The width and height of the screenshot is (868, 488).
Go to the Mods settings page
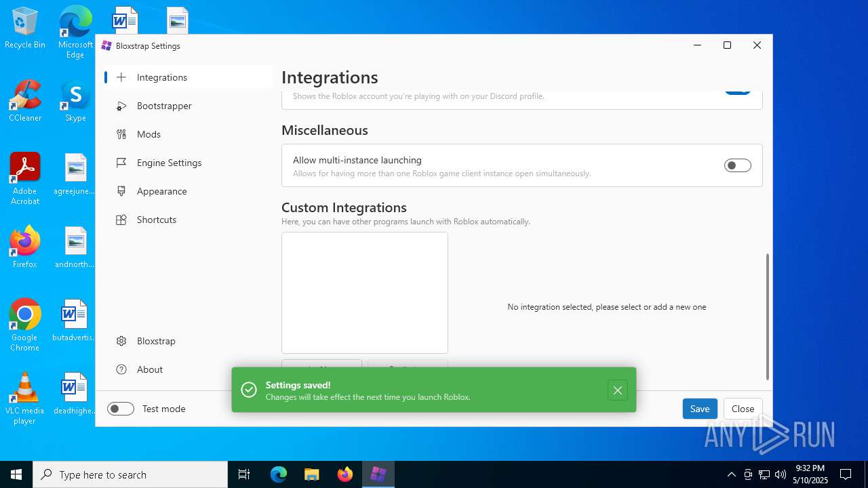188,134
